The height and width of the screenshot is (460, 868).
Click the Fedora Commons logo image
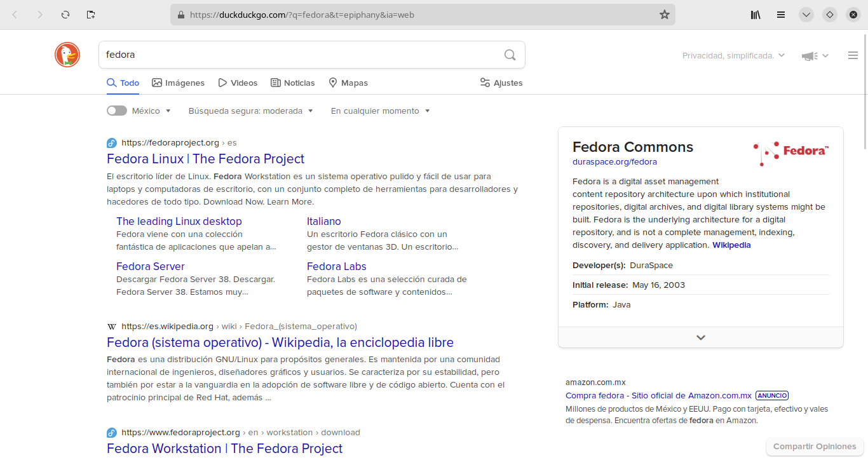pos(791,153)
